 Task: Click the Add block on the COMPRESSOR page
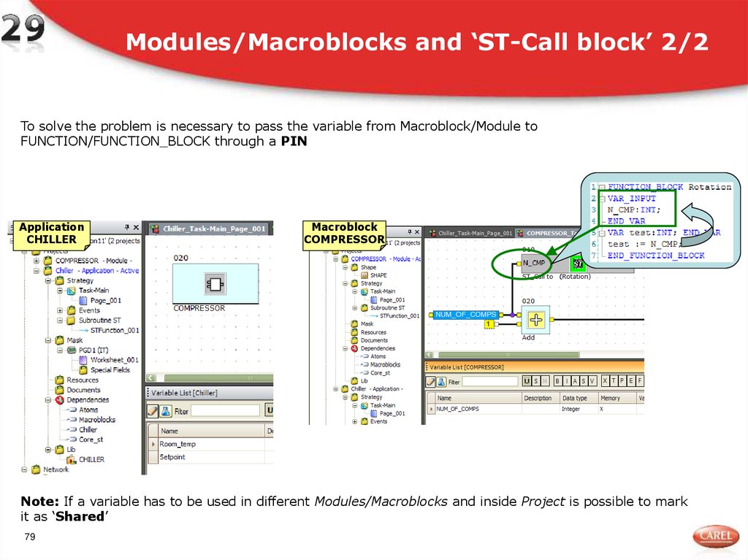(535, 320)
